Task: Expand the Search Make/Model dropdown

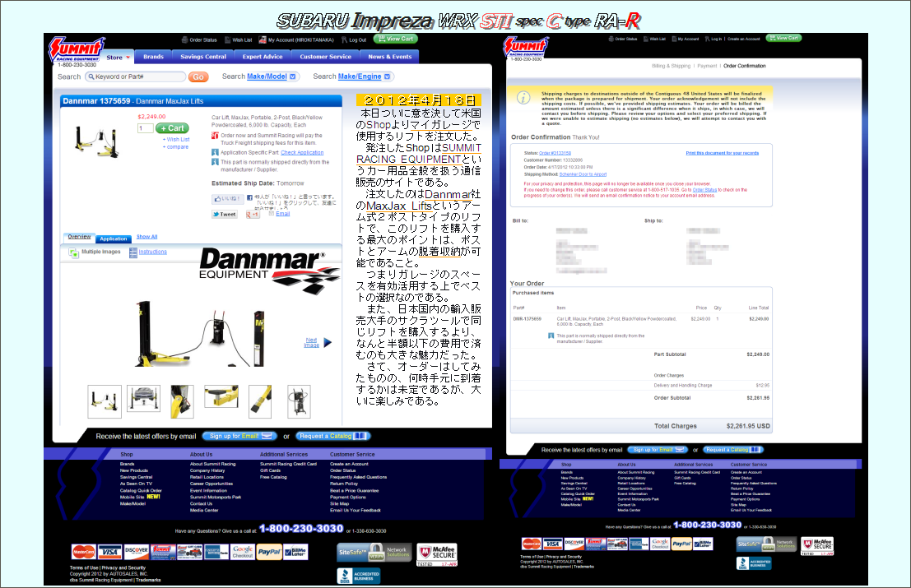Action: click(294, 76)
